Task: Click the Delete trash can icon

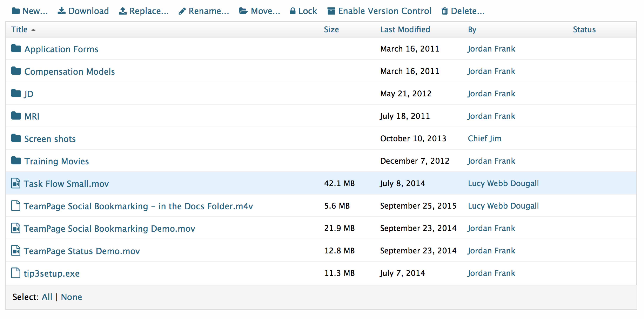Action: [x=444, y=11]
